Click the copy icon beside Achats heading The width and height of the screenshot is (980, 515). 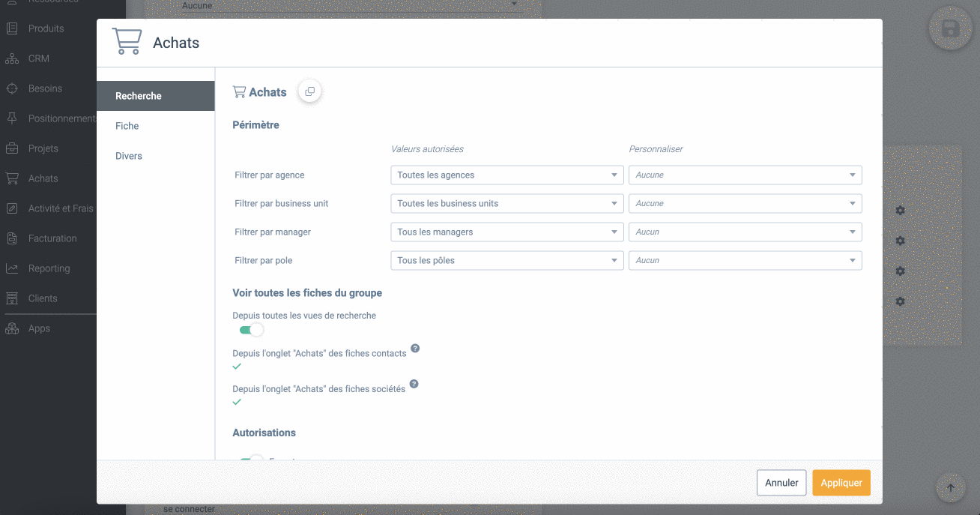[309, 91]
